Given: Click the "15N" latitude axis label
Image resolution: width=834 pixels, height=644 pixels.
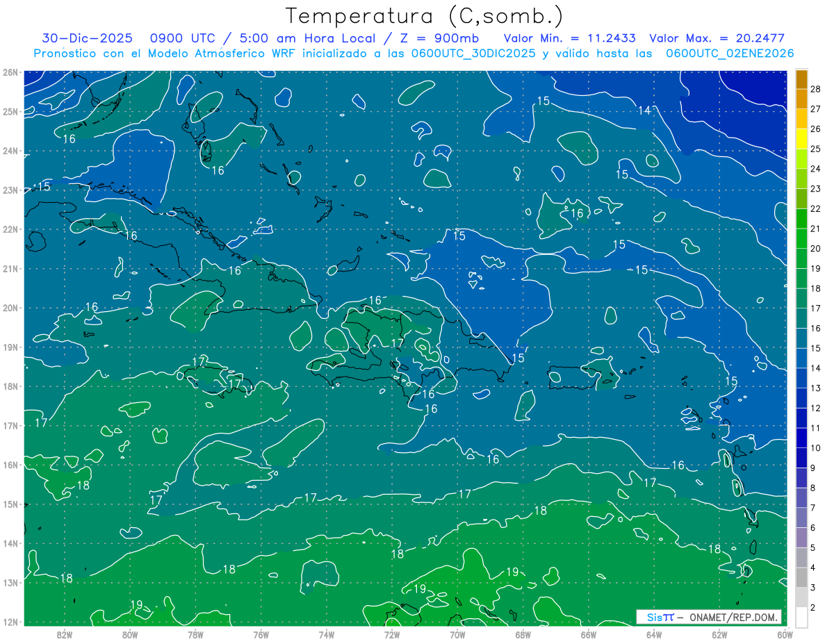Looking at the screenshot, I should (10, 504).
